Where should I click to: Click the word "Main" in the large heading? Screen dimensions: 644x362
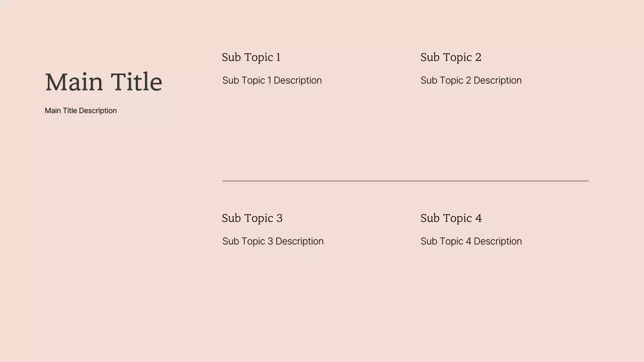pos(74,82)
